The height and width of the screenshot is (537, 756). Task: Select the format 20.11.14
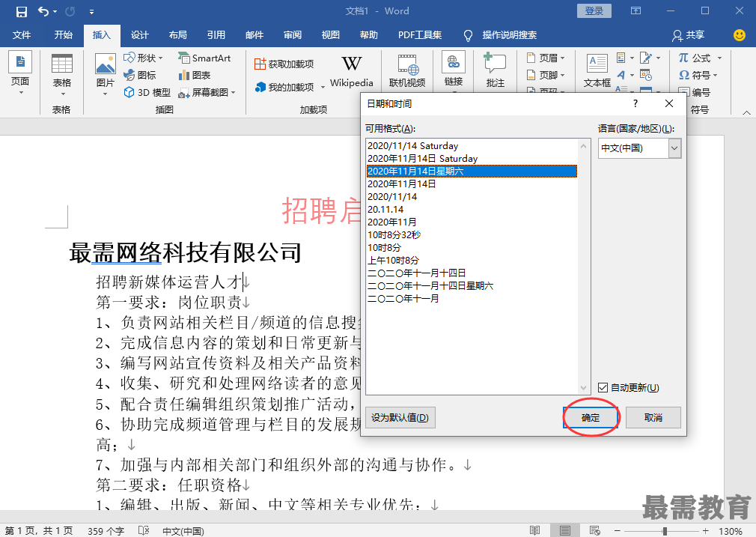point(472,210)
